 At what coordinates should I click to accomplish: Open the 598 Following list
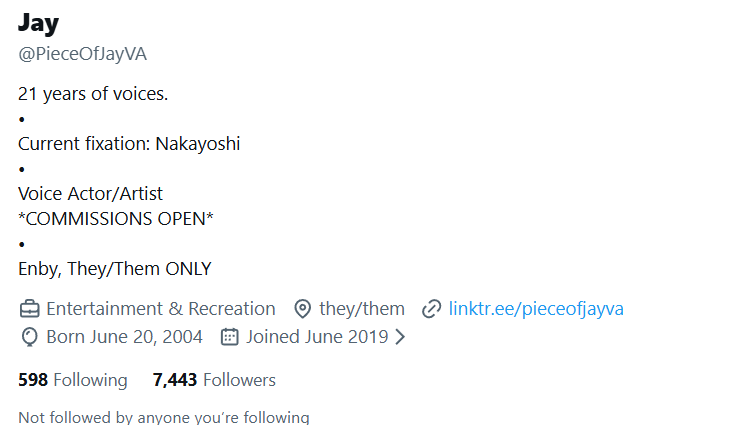(x=73, y=380)
